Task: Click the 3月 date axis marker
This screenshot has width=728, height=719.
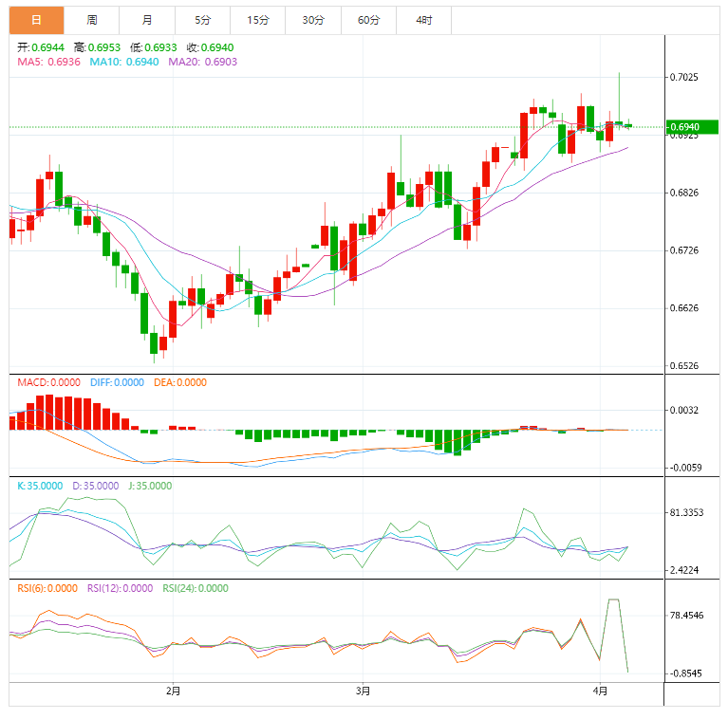Action: [364, 691]
